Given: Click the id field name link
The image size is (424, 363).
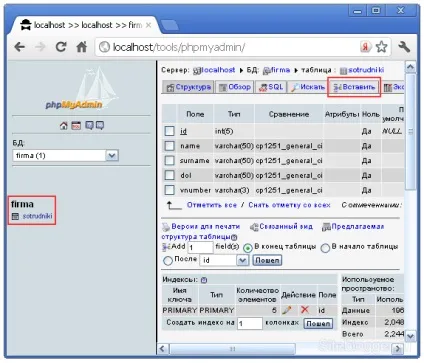Looking at the screenshot, I should (x=183, y=131).
